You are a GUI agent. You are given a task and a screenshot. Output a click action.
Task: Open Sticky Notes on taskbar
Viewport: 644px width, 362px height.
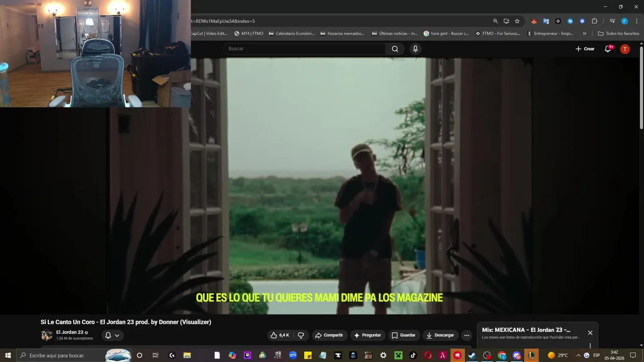pos(308,355)
